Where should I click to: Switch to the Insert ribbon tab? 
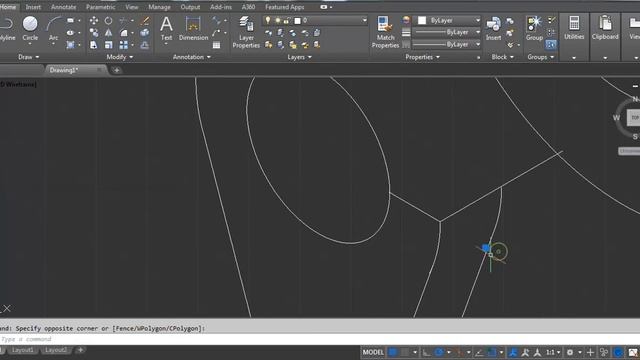(33, 7)
